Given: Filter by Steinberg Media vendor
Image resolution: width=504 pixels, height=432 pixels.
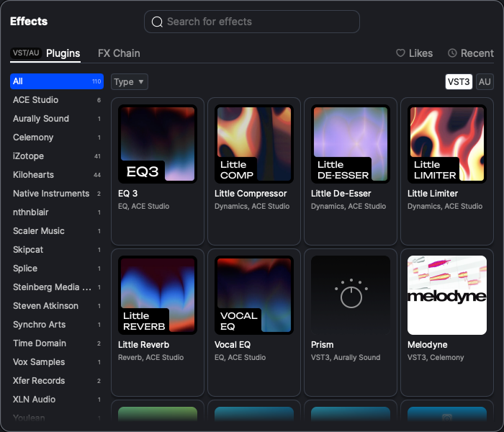Looking at the screenshot, I should click(x=57, y=287).
